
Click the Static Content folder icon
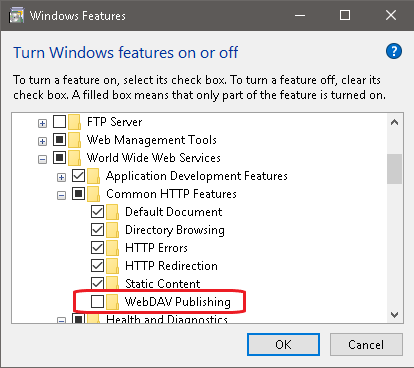113,283
